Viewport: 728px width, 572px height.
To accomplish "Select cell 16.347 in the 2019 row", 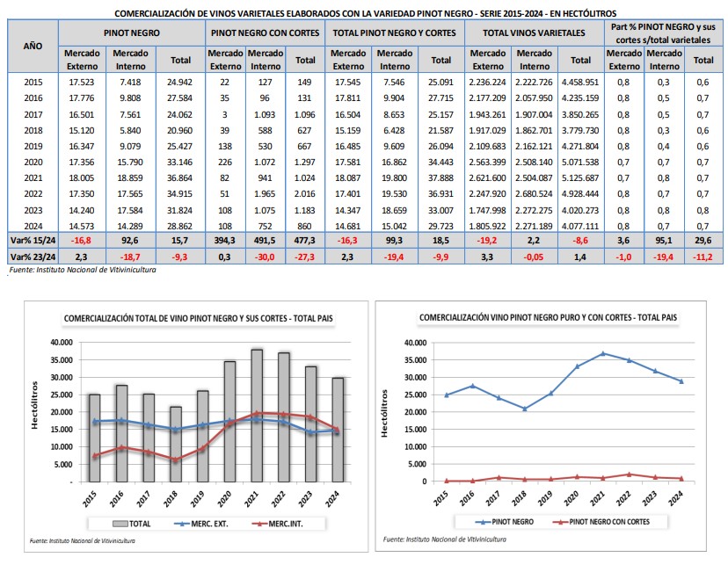I will [82, 146].
